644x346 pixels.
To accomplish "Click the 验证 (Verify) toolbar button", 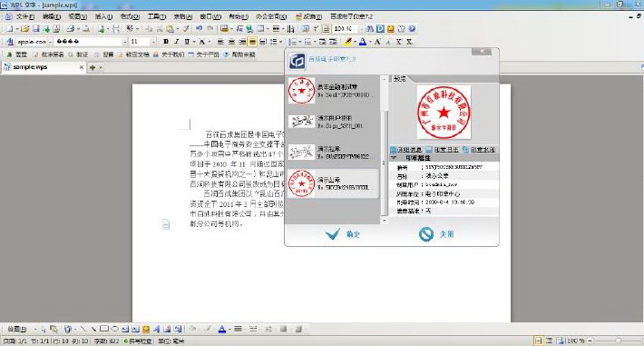I will [x=78, y=54].
